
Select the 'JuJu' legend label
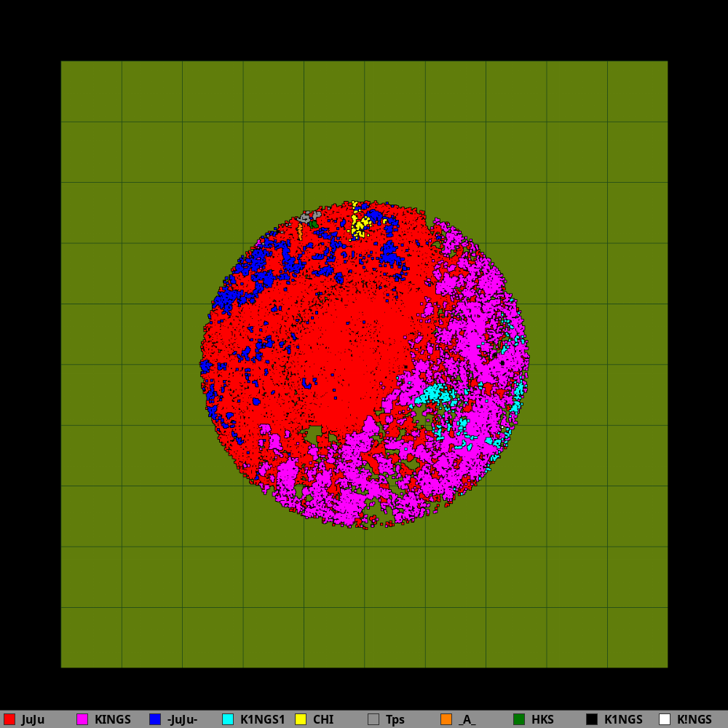(33, 720)
